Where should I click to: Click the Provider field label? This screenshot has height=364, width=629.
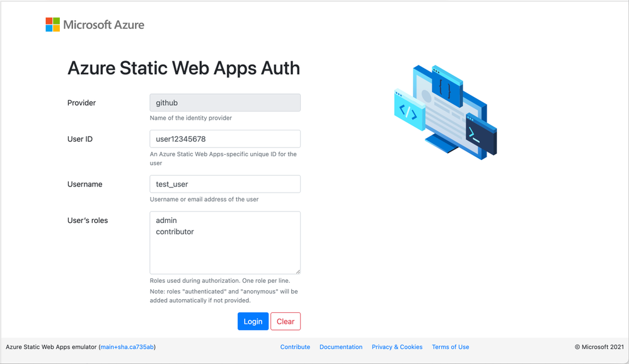[x=81, y=103]
